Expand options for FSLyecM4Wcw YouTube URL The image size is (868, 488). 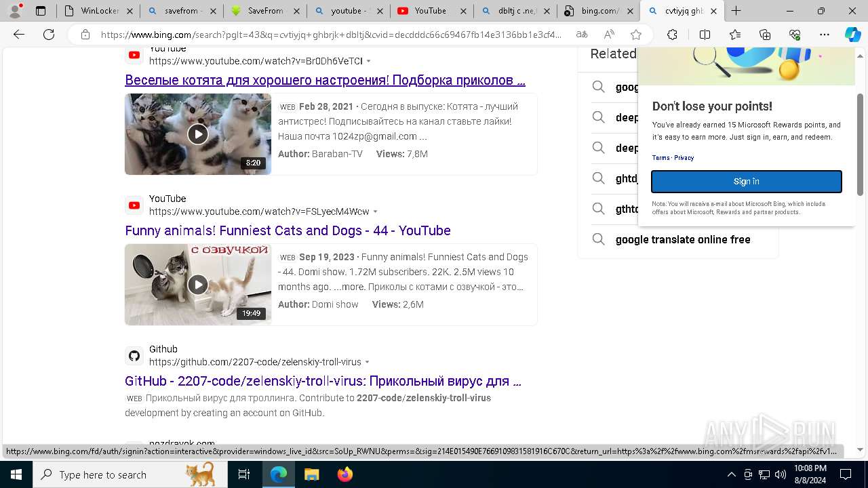click(x=376, y=211)
